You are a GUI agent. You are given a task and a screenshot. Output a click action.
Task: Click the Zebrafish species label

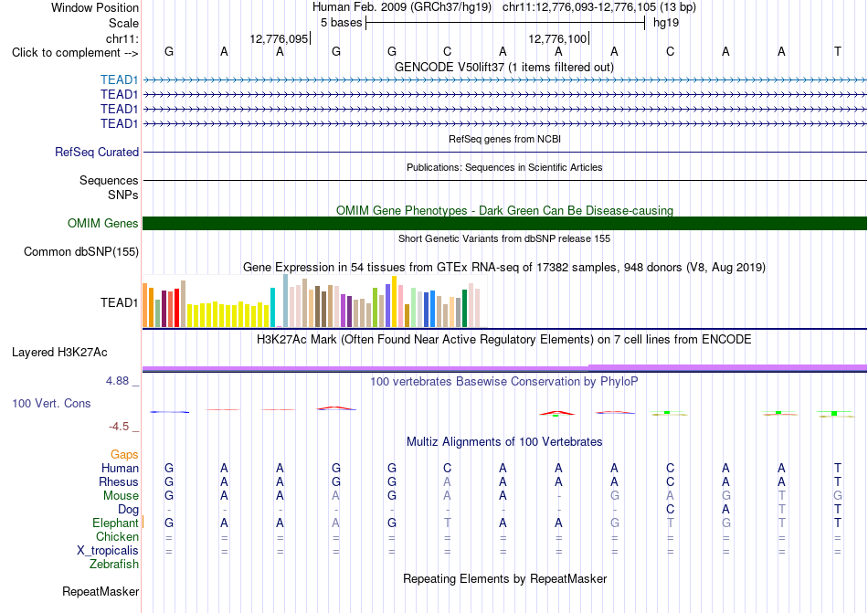pos(114,565)
